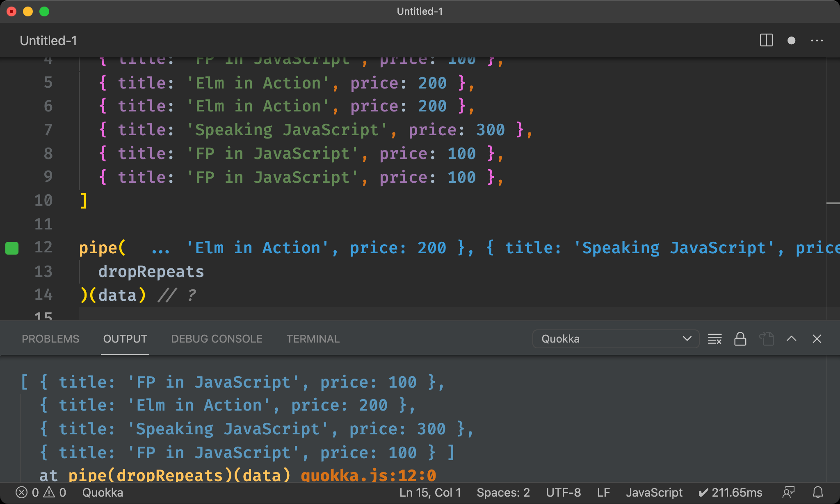The width and height of the screenshot is (840, 504).
Task: Open the Quokka output channel dropdown
Action: point(616,339)
